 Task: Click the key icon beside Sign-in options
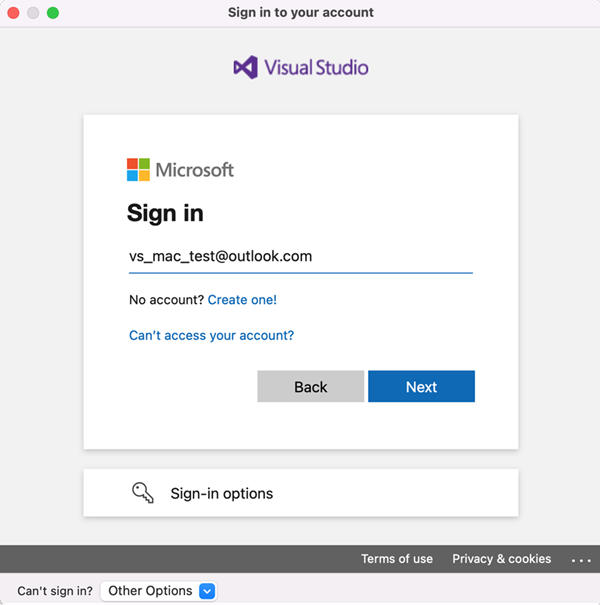142,493
